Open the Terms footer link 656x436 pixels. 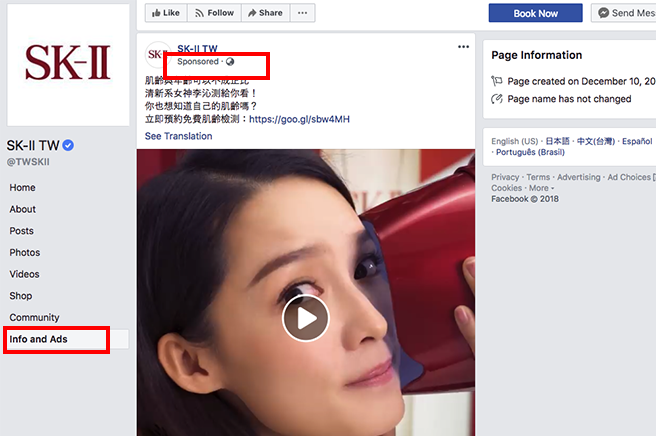(x=538, y=177)
